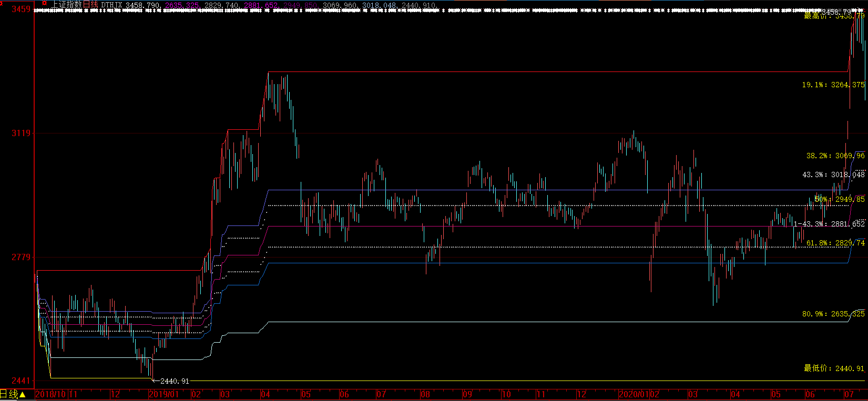Jump to 2018/10 on the time axis
This screenshot has width=868, height=401.
51,394
